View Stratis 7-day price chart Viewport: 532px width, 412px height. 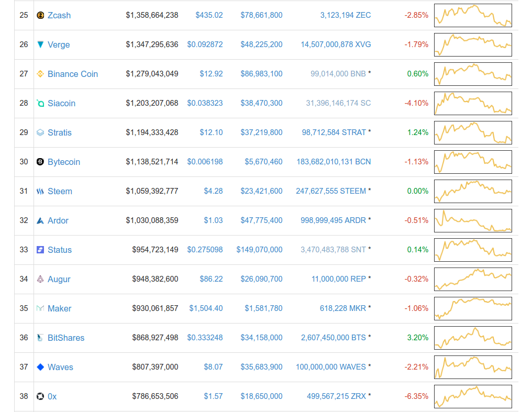[473, 132]
